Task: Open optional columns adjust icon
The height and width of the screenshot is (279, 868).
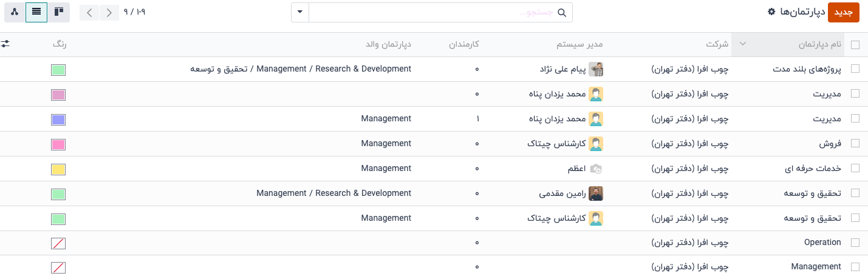Action: [5, 44]
